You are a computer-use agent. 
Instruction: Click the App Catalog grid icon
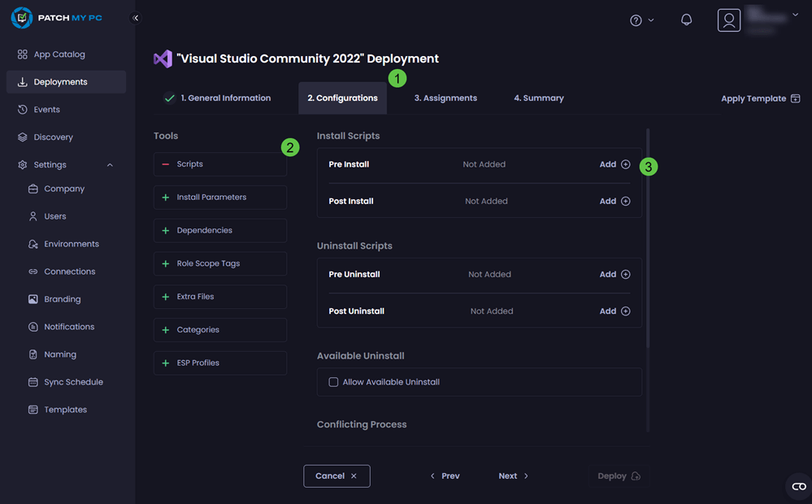(22, 54)
